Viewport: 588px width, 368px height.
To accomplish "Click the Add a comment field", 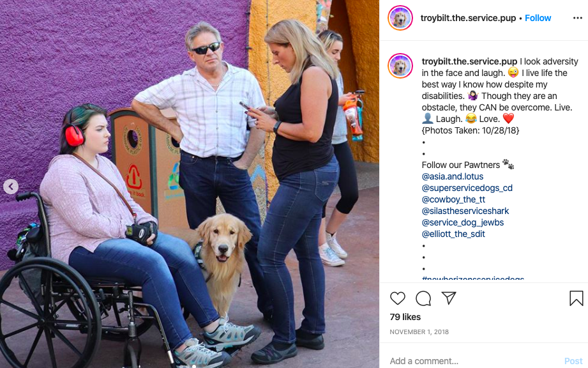I will (x=473, y=361).
